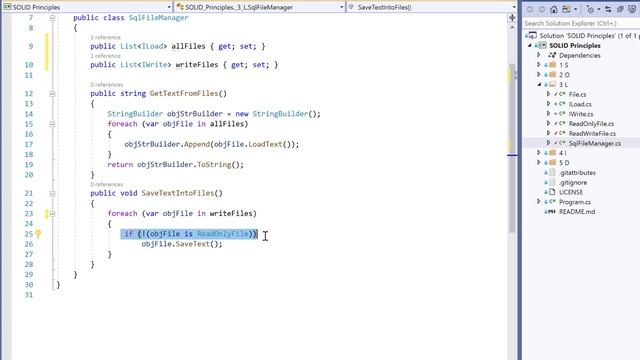Select ILoad.cs in Solution Explorer
The height and width of the screenshot is (360, 640).
580,104
